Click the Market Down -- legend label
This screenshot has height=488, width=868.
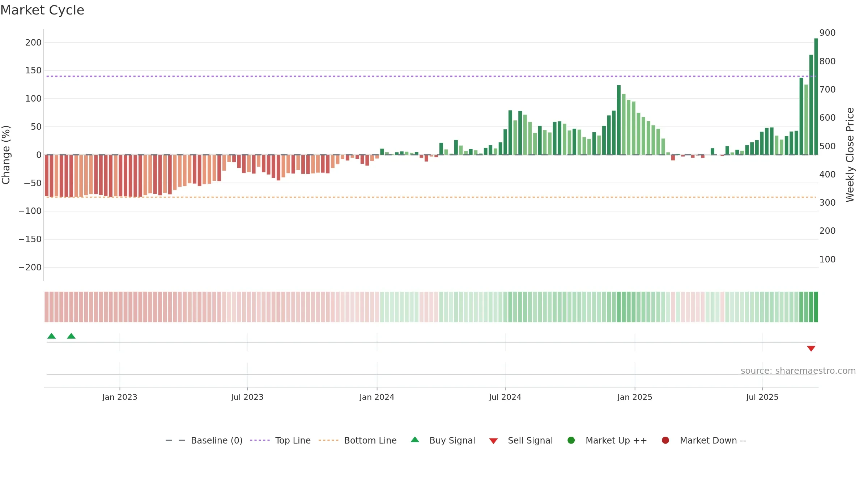coord(713,440)
